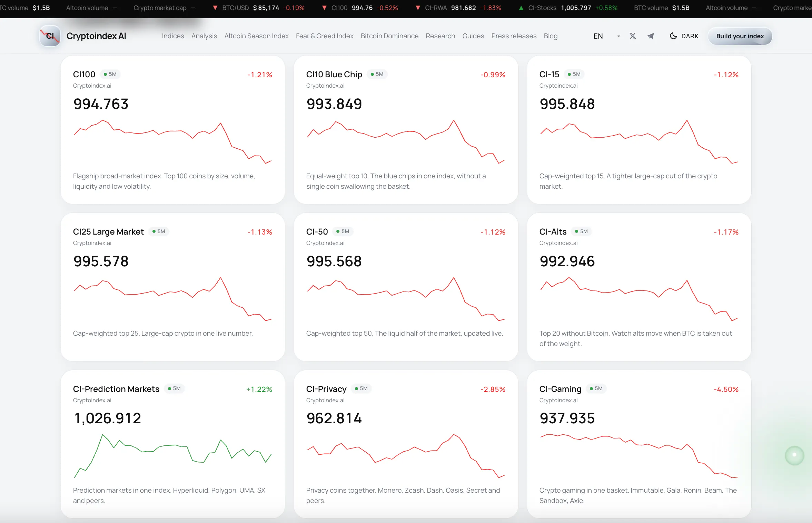Click the -4.50% change on CI-Gaming
This screenshot has width=812, height=523.
click(x=726, y=389)
